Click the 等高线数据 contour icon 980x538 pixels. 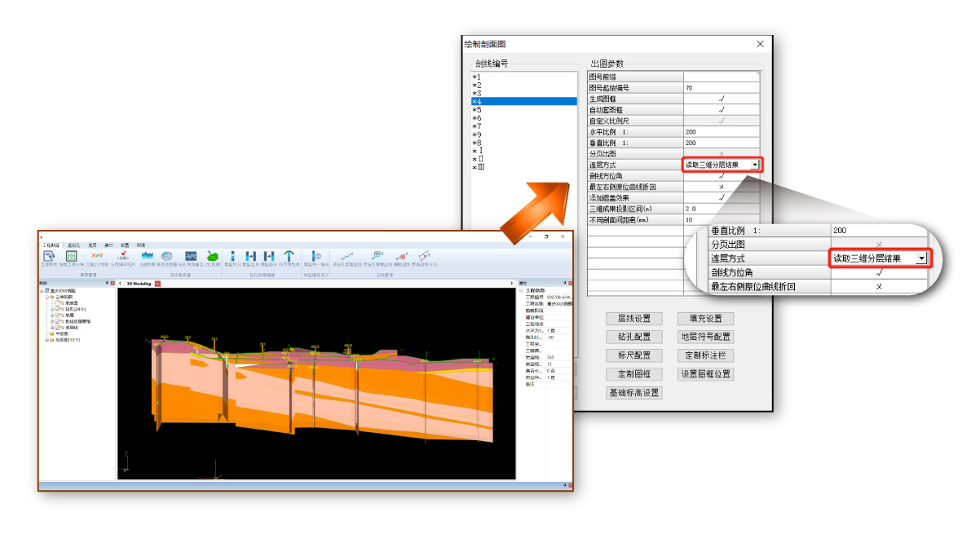pos(166,256)
